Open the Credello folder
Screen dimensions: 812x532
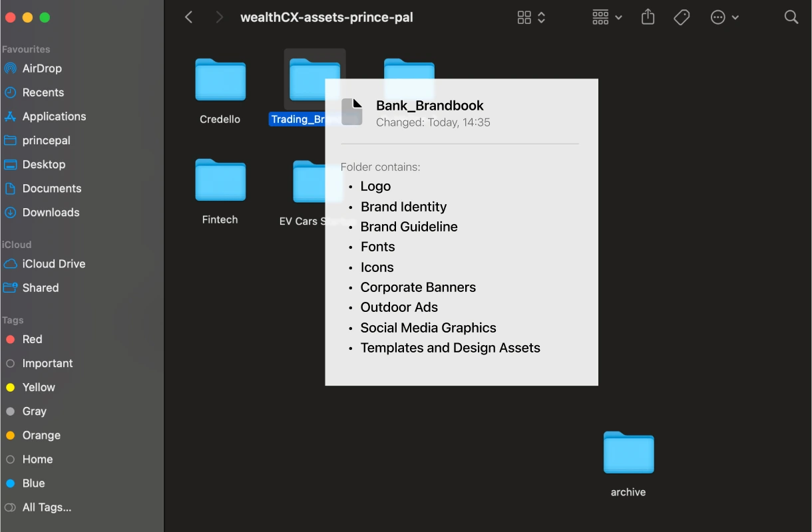coord(220,80)
